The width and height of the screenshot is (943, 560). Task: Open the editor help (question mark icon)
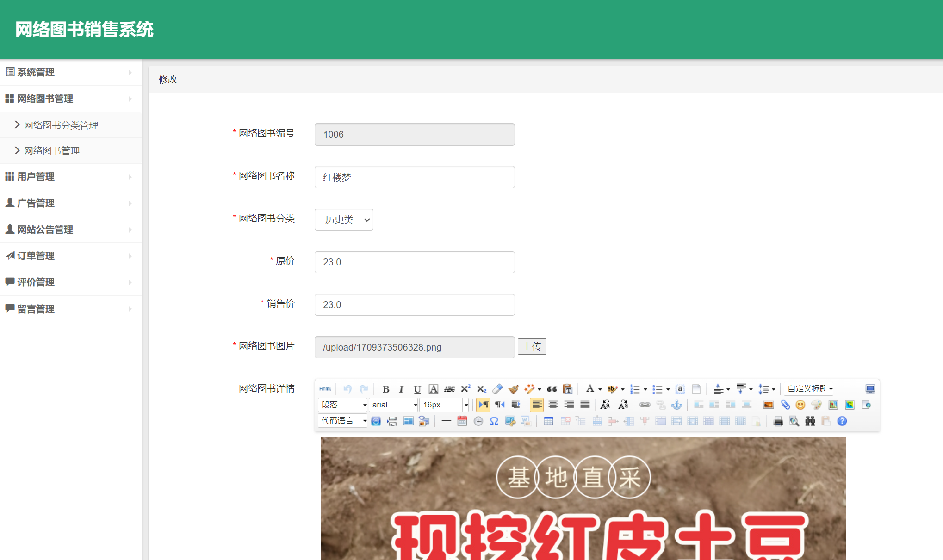[x=843, y=421]
